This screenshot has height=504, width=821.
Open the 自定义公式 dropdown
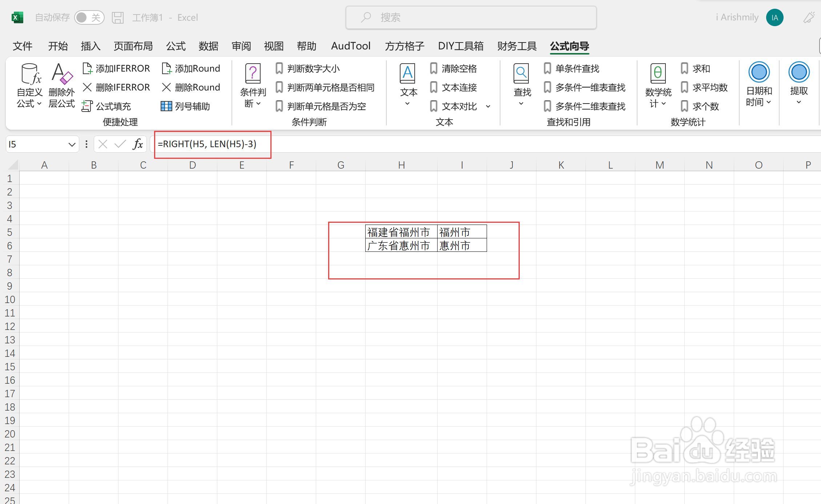tap(29, 86)
